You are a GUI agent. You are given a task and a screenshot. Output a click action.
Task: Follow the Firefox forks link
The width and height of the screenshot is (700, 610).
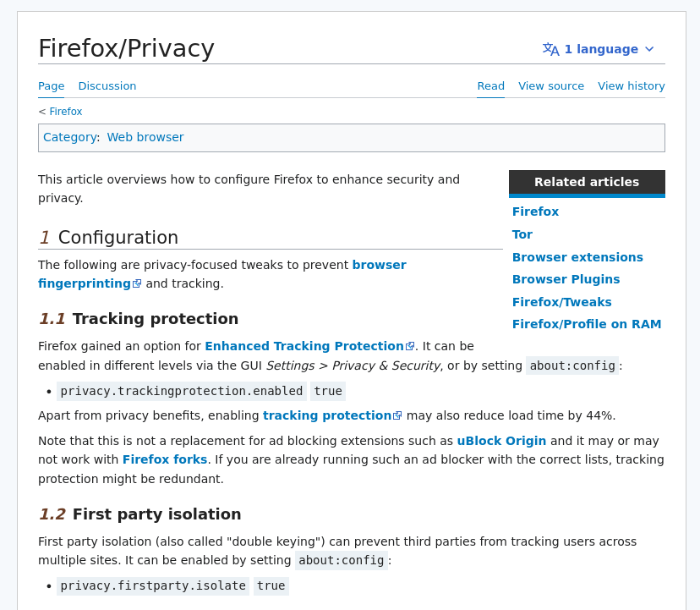coord(165,459)
